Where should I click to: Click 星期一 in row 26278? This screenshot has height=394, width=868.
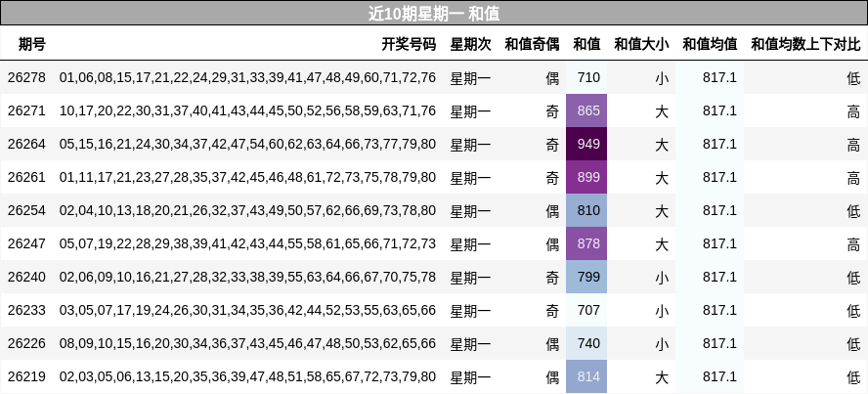click(x=470, y=77)
